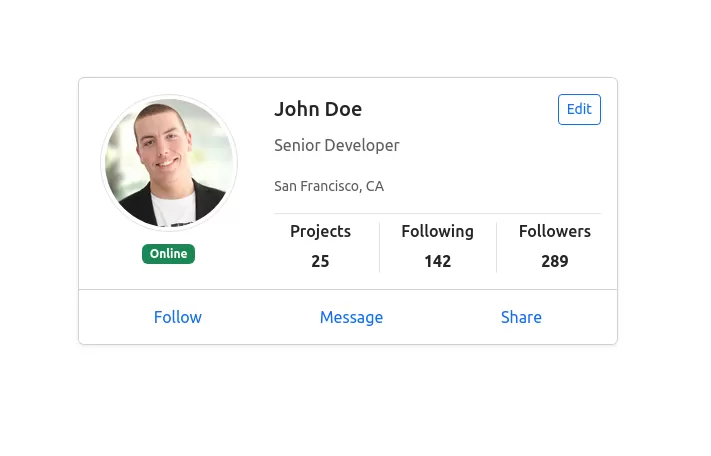
Task: Click the line above the Follow footer row
Action: [x=348, y=289]
